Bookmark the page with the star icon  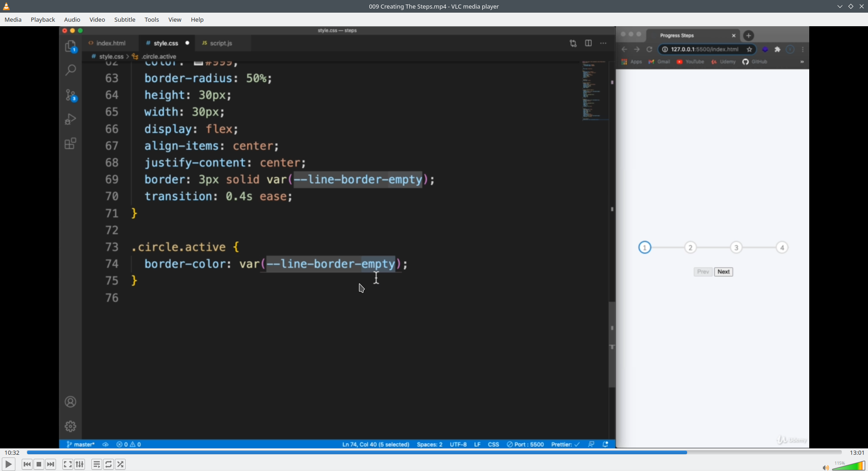[x=750, y=49]
